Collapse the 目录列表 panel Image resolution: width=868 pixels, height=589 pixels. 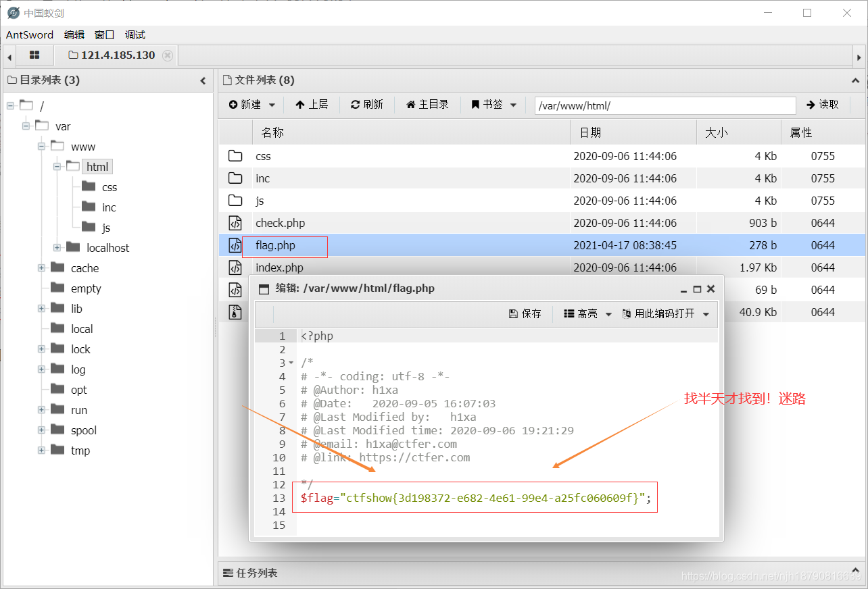coord(203,80)
